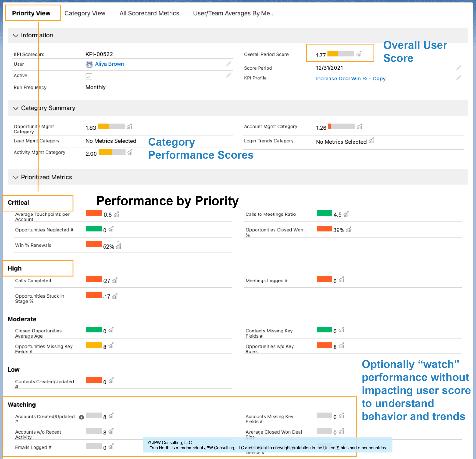The image size is (476, 459).
Task: Edit the Score Period pencil icon
Action: coord(458,68)
